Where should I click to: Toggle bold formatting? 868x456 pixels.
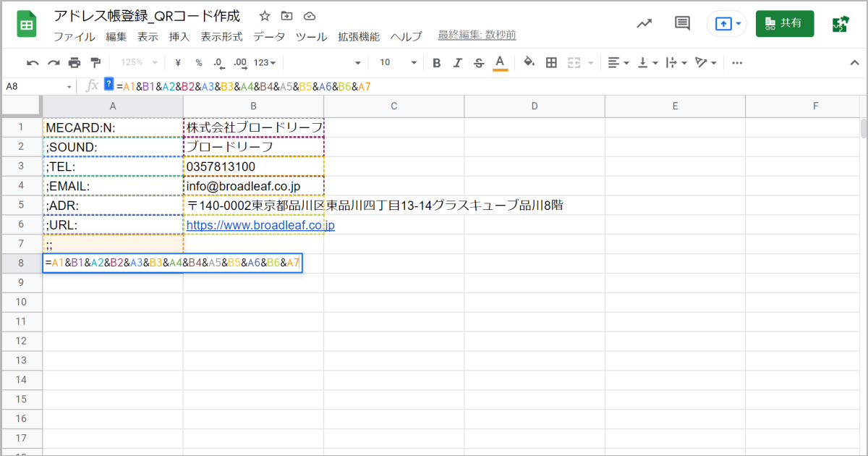point(436,63)
